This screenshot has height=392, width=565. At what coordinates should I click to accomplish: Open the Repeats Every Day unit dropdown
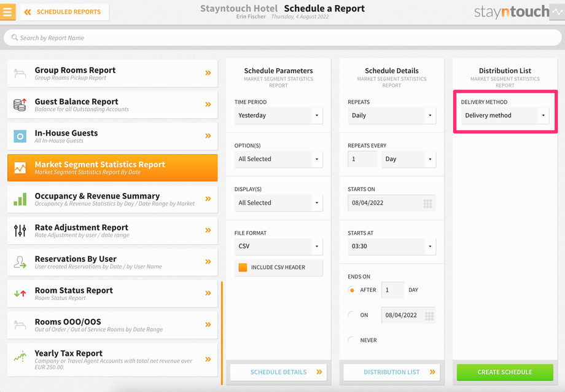[408, 159]
